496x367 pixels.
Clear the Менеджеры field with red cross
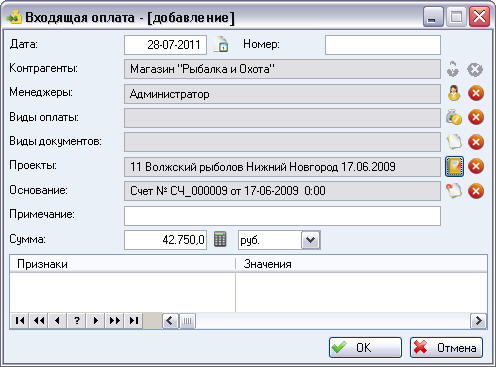click(x=476, y=93)
